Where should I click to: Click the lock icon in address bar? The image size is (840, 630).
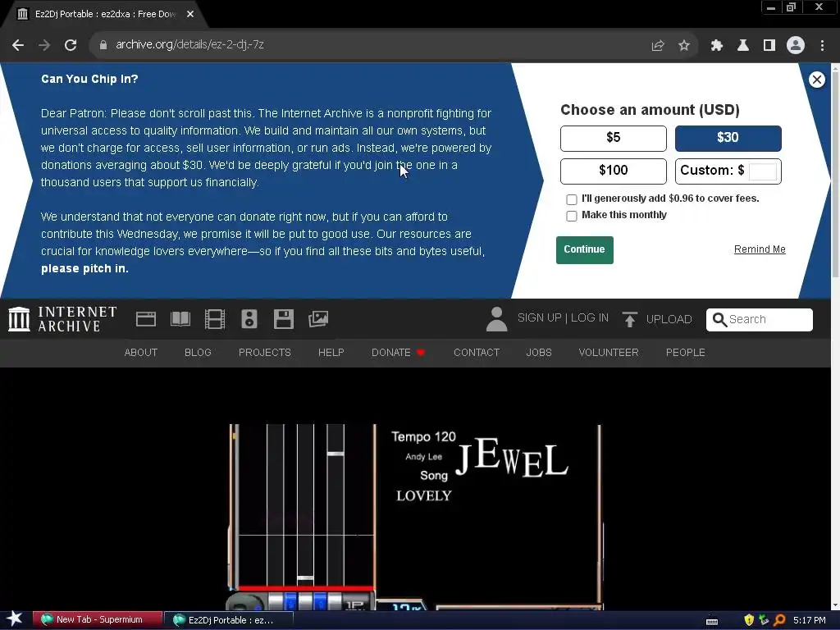[x=103, y=45]
